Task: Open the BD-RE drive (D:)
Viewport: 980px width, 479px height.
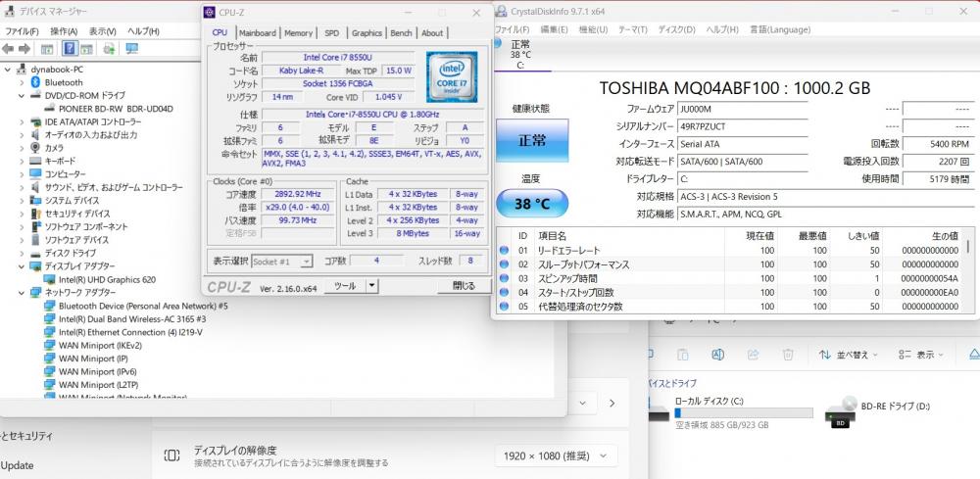Action: click(843, 412)
